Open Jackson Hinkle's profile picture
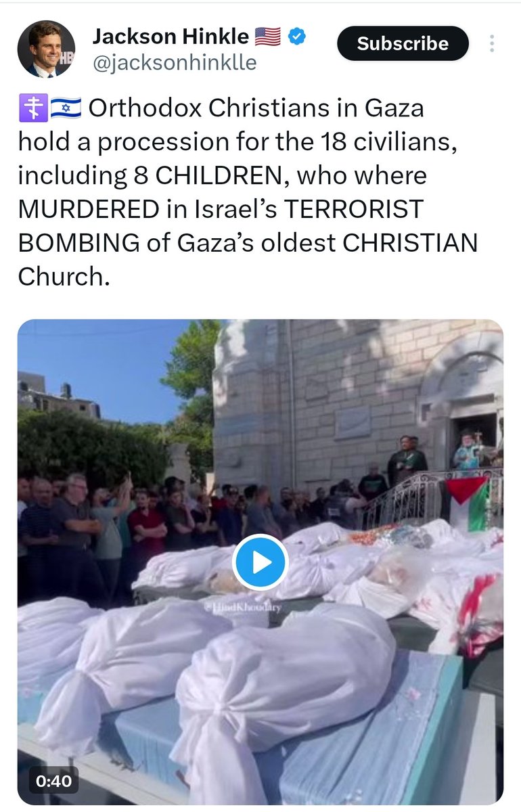This screenshot has height=812, width=521. 46,49
